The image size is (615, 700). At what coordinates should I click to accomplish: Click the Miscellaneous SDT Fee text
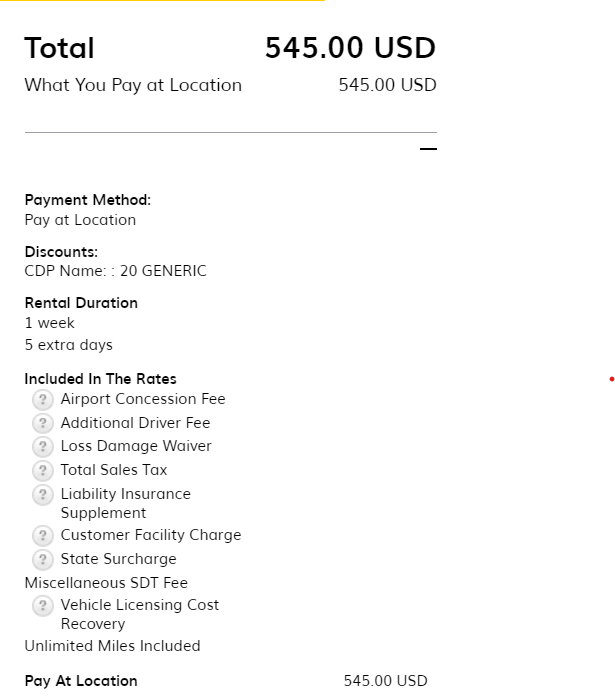[106, 583]
